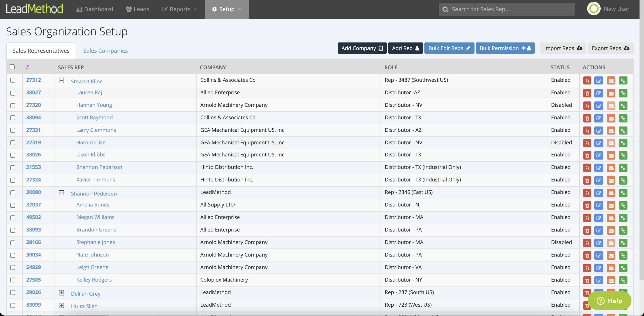Image resolution: width=644 pixels, height=316 pixels.
Task: Open the Reports dropdown menu
Action: 179,9
